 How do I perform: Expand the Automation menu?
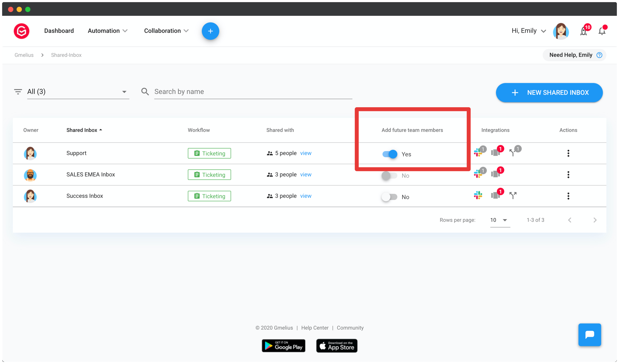pos(108,31)
